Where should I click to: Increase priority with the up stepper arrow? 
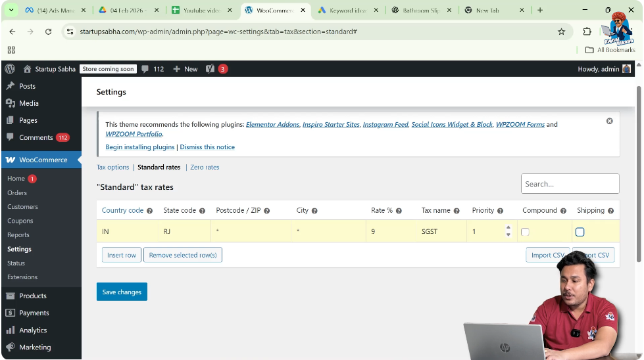tap(508, 228)
